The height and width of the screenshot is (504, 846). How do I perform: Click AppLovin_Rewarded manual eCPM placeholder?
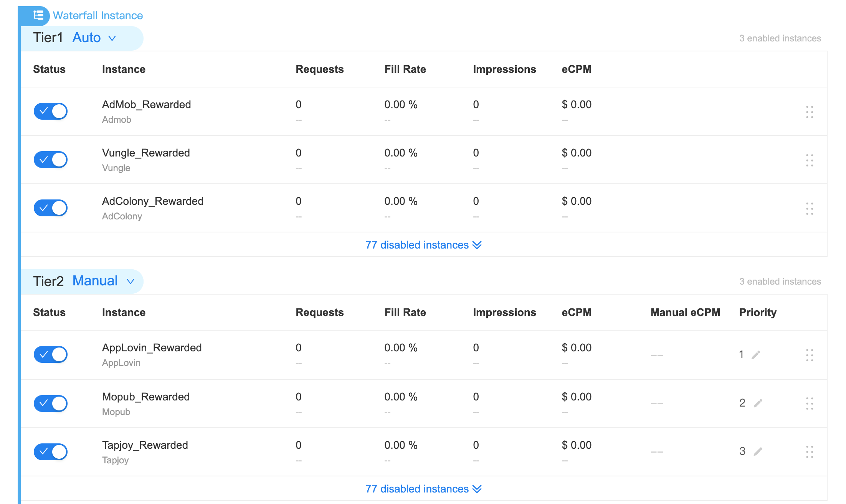657,355
